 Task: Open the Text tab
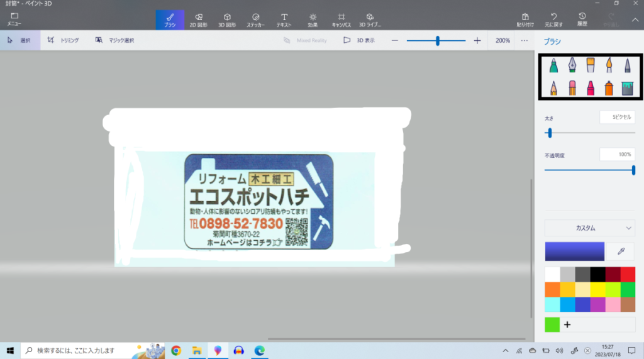tap(284, 19)
